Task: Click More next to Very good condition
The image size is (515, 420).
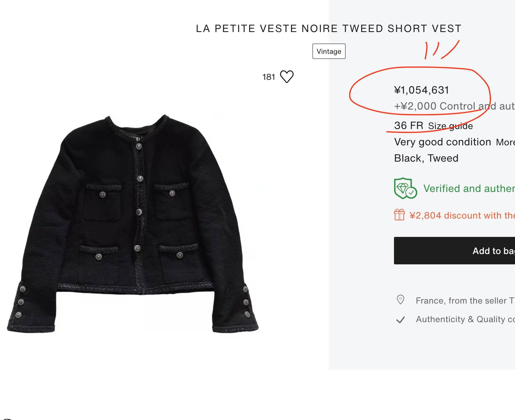Action: click(x=505, y=142)
